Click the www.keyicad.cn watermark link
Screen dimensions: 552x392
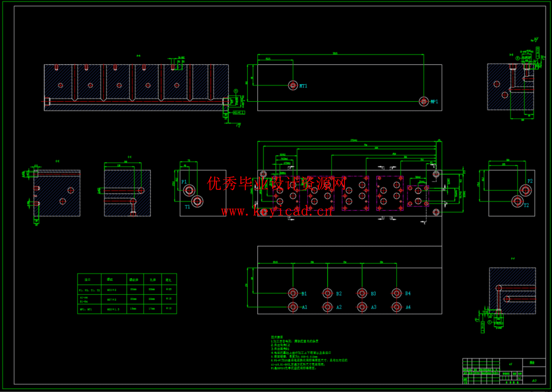277,211
